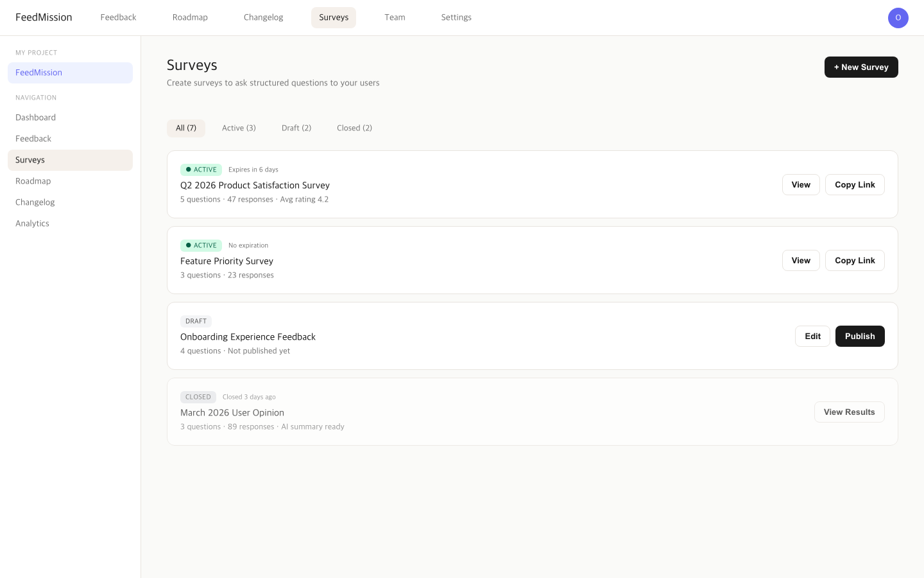View the Q2 2026 Product Satisfaction Survey
Viewport: 924px width, 578px height.
801,184
